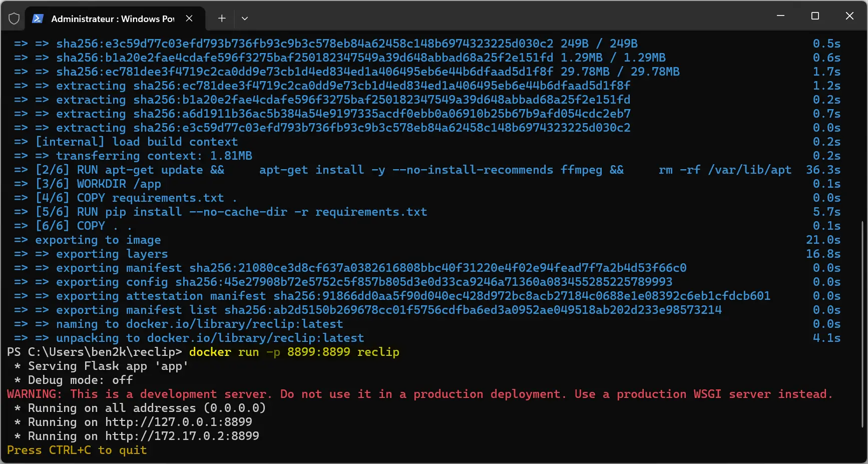The image size is (868, 464).
Task: Click the naming to docker.io/library/reclip:latest line
Action: (x=199, y=324)
